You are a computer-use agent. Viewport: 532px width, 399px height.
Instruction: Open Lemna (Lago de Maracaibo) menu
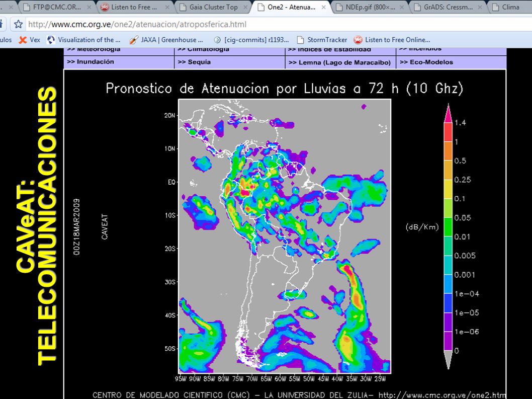(340, 62)
